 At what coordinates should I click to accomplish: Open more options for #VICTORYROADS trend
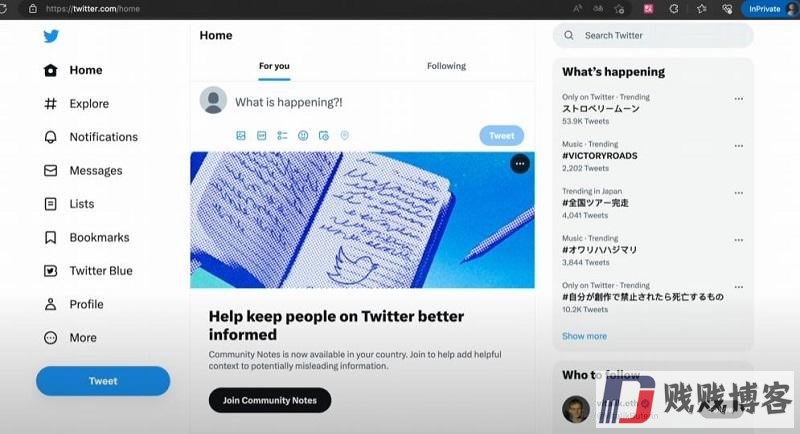739,146
